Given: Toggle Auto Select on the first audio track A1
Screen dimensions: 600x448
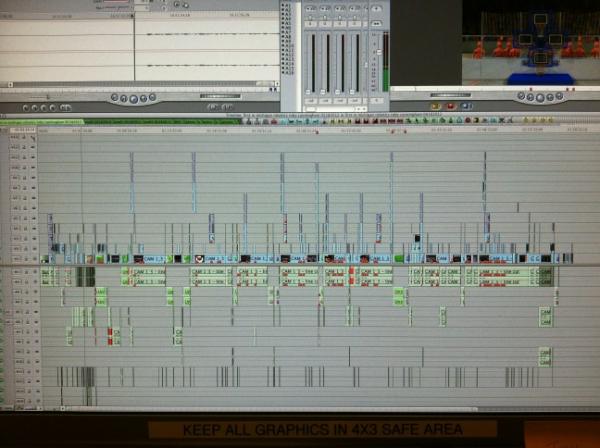Looking at the screenshot, I should 36,272.
